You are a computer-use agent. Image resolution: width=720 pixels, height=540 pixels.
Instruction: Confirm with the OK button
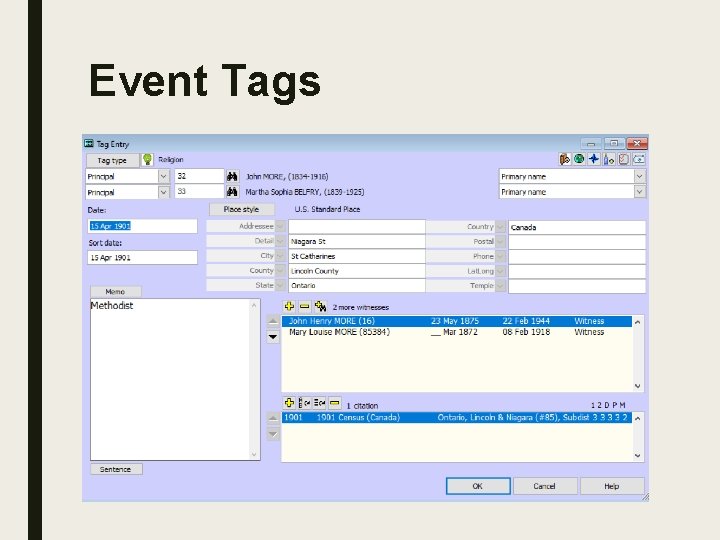coord(478,486)
